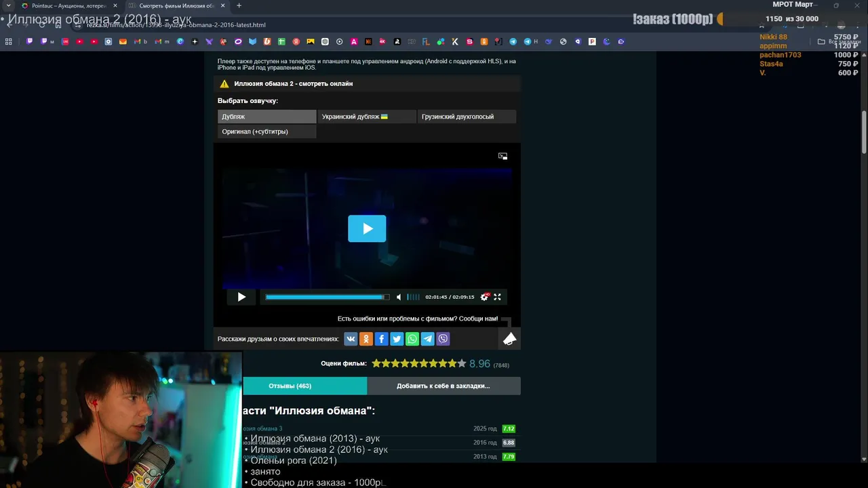Open the Gmail bookmark labeled m

tap(161, 41)
